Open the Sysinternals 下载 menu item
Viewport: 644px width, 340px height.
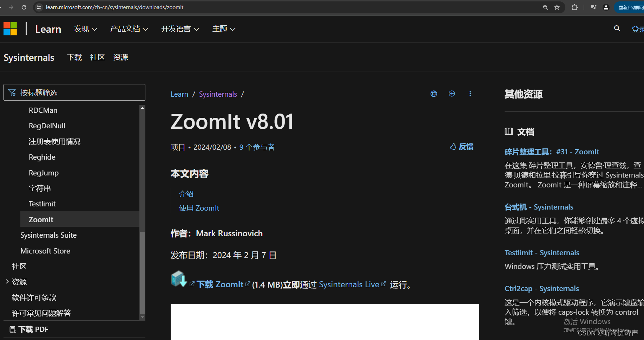pos(74,57)
